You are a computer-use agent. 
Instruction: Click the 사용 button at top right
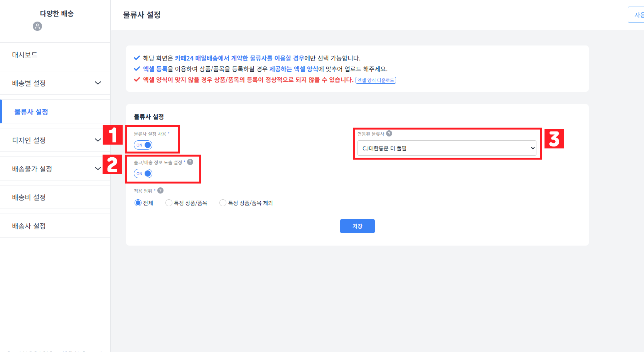(639, 14)
